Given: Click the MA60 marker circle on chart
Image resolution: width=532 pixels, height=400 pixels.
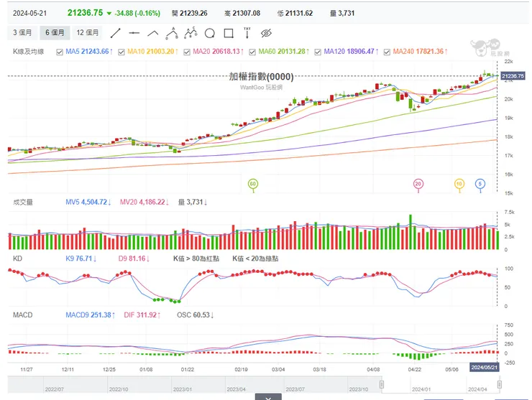Looking at the screenshot, I should point(252,184).
